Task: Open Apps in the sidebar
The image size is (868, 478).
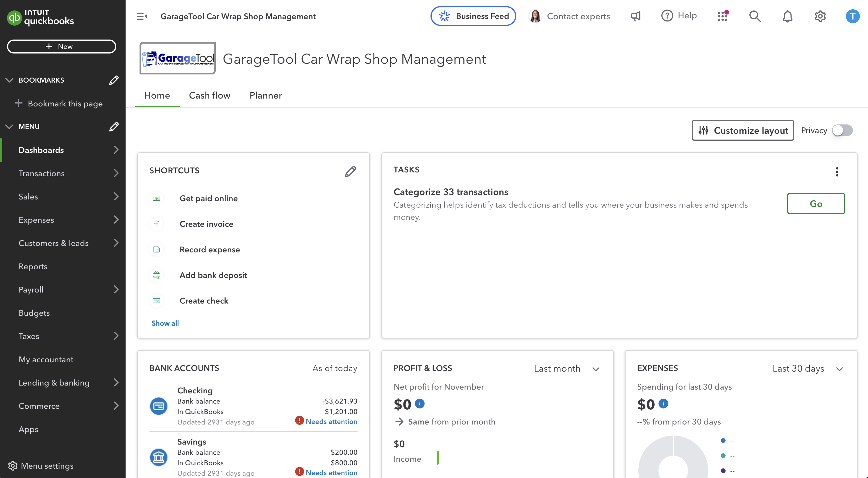Action: 28,429
